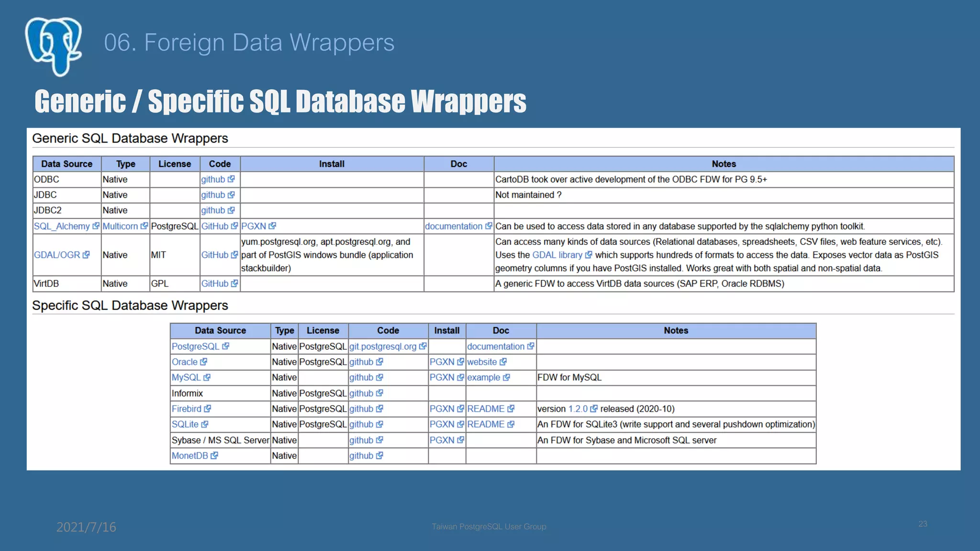Screen dimensions: 980x551
Task: Click the 'Not maintained ?' note
Action: coord(528,195)
